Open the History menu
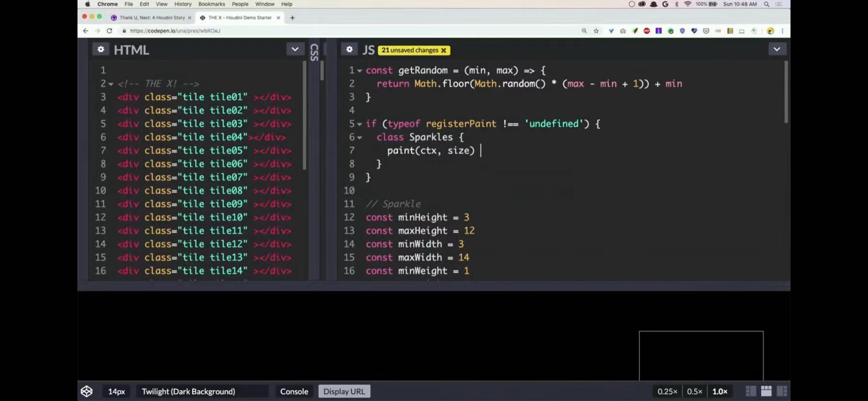The width and height of the screenshot is (868, 401). click(183, 4)
